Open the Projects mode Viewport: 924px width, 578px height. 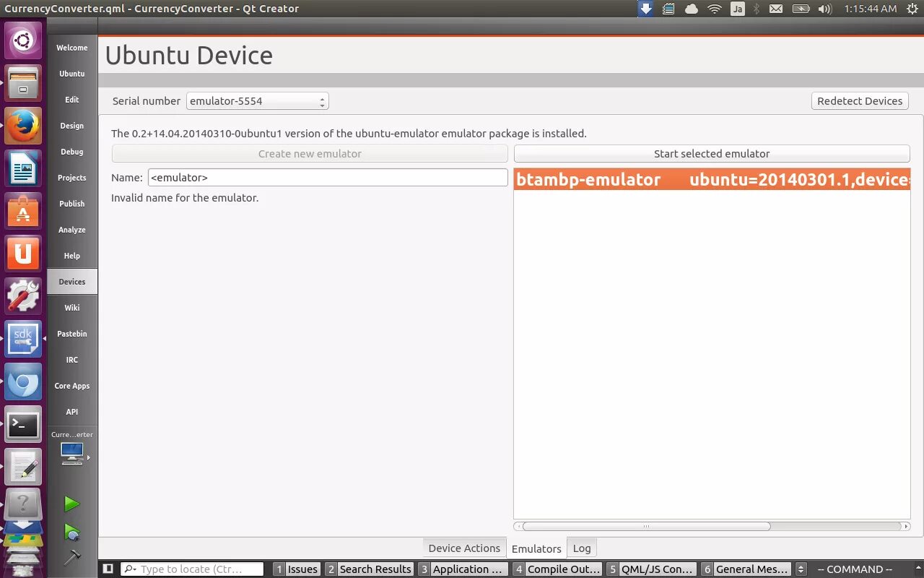72,178
